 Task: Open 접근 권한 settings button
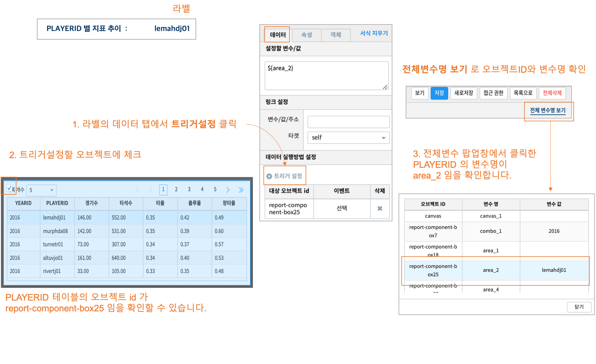pyautogui.click(x=493, y=93)
